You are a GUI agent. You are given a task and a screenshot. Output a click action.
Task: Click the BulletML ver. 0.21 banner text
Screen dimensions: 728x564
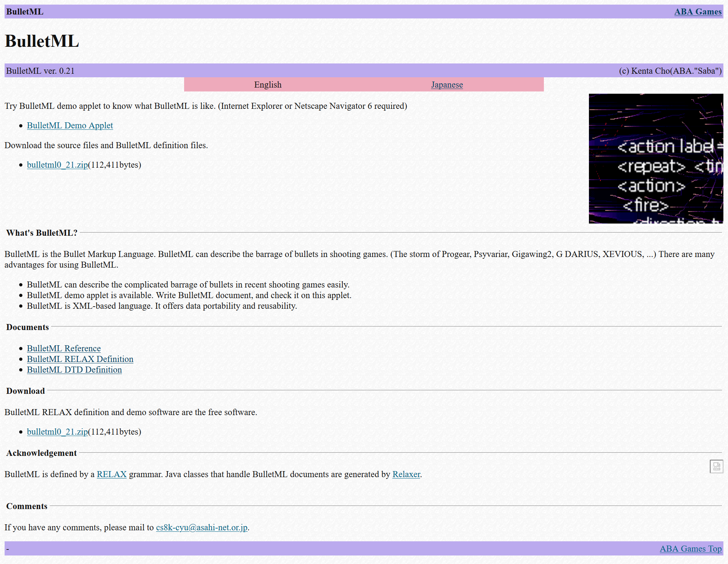pyautogui.click(x=40, y=71)
